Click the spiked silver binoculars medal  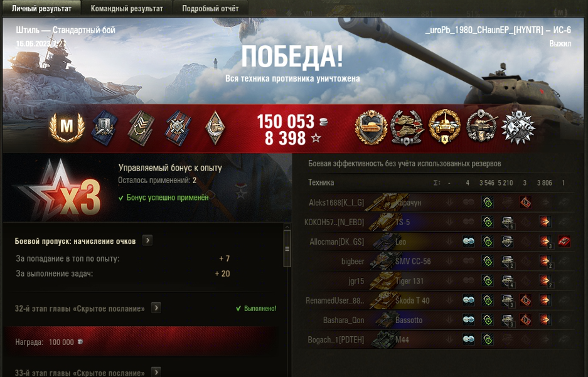[x=518, y=128]
